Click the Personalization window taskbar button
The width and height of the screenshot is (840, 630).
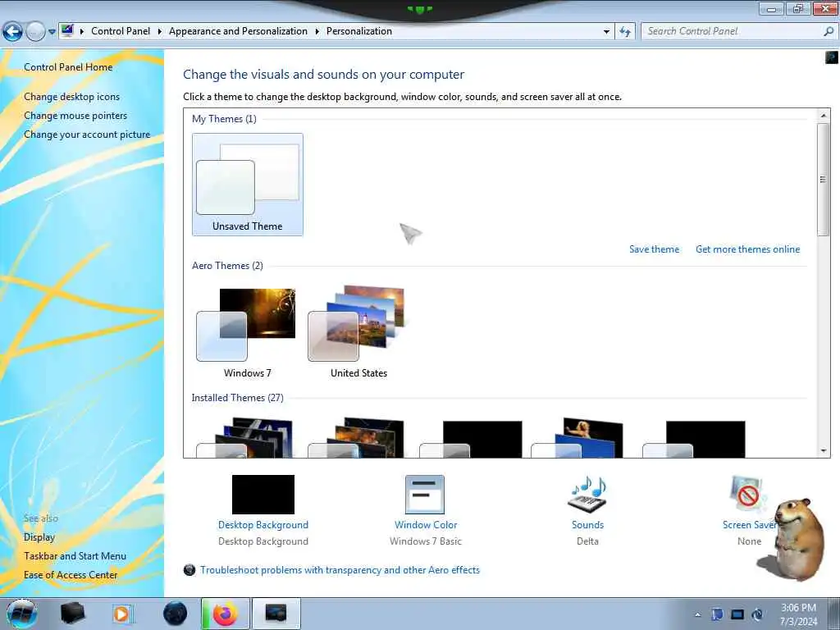(x=276, y=614)
